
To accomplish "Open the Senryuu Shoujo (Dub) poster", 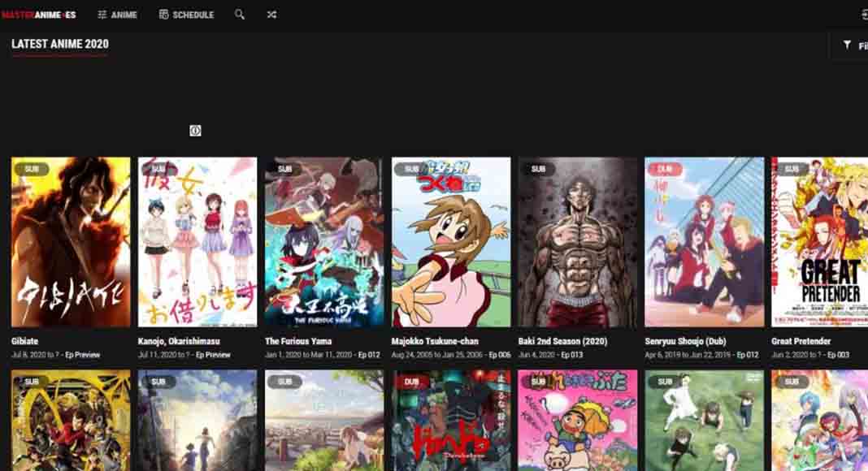I will point(705,242).
